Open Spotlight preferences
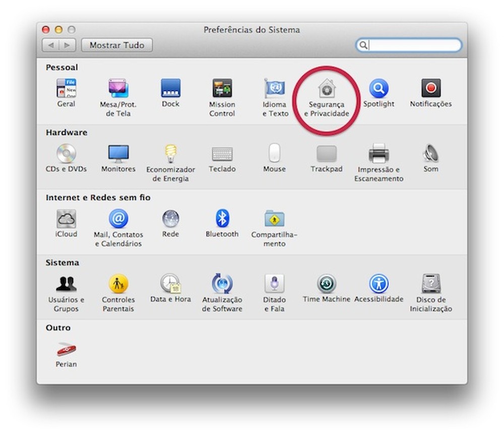 click(x=379, y=89)
